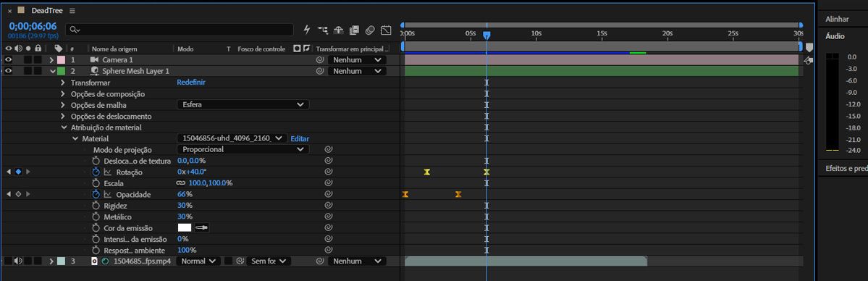
Task: Open the Esfera mesh type dropdown
Action: [243, 104]
